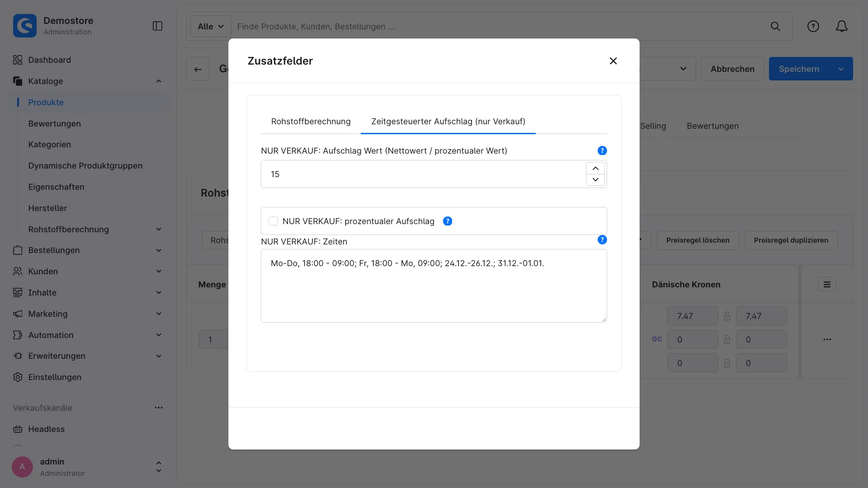Expand the admin user menu
868x488 pixels.
click(159, 467)
